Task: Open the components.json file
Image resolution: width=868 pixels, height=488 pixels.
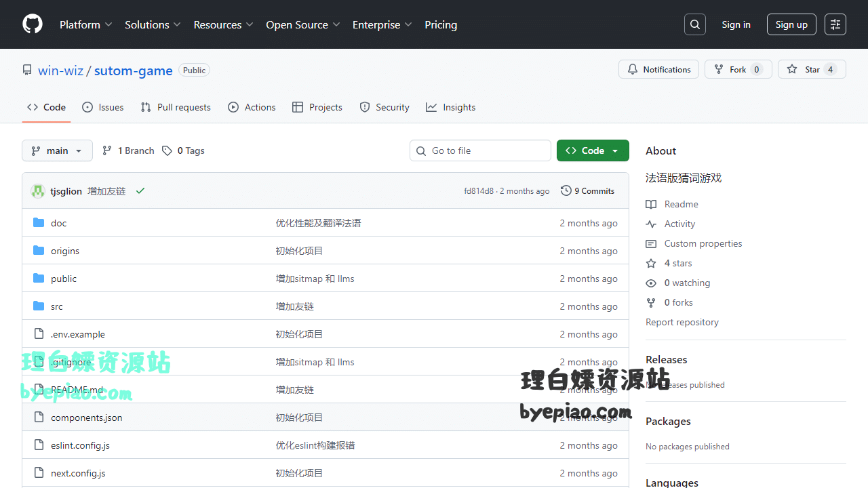Action: point(86,418)
